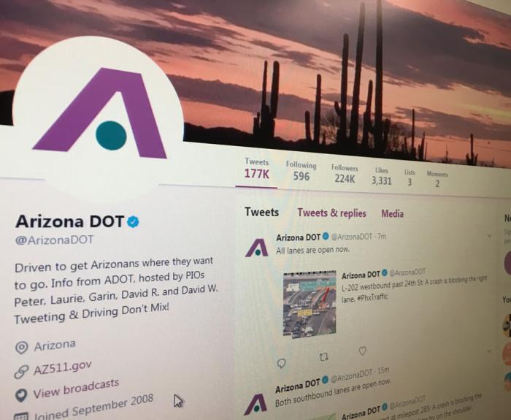The image size is (511, 420).
Task: Switch to the Media tab
Action: pos(393,214)
